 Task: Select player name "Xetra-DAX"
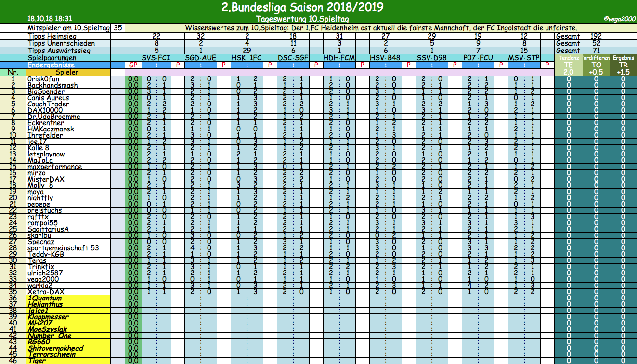pyautogui.click(x=46, y=292)
